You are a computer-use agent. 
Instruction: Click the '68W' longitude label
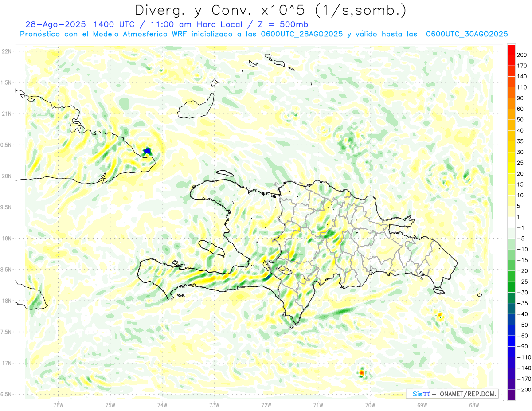click(473, 405)
